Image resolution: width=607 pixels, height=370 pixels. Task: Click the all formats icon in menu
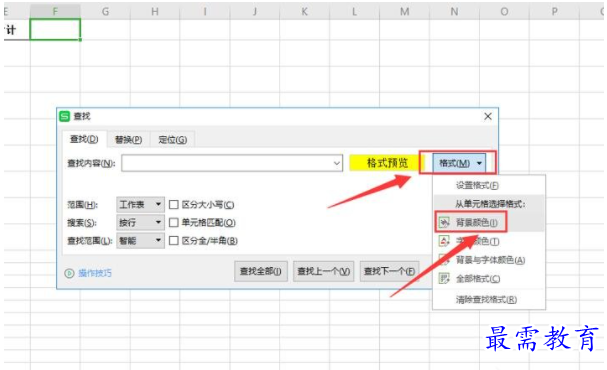[x=444, y=278]
